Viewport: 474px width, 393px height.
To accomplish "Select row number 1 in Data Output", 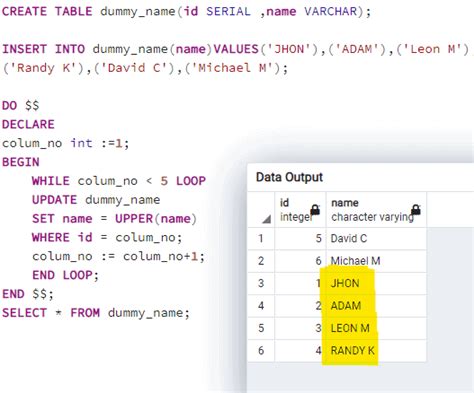I will 261,238.
